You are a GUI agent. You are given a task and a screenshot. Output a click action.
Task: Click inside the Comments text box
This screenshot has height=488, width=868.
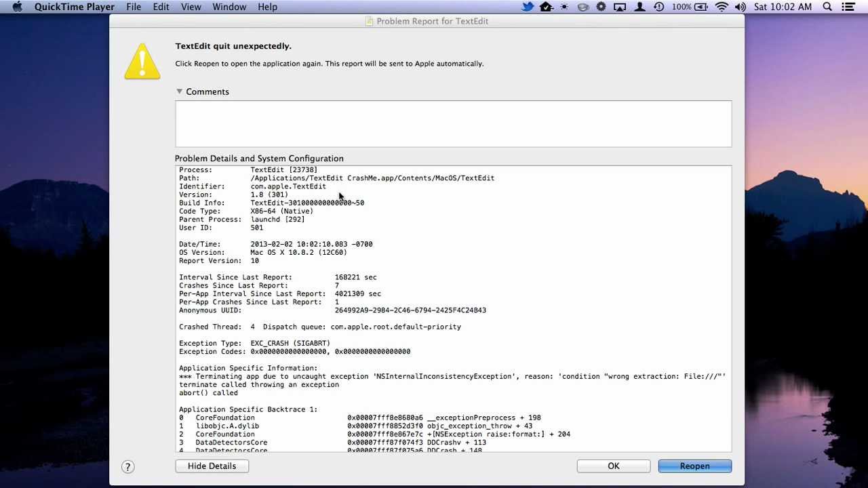454,123
